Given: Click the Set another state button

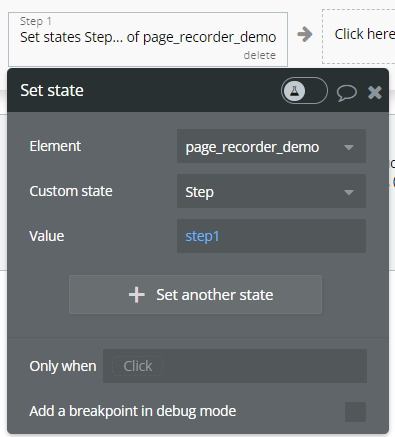Looking at the screenshot, I should pos(195,295).
